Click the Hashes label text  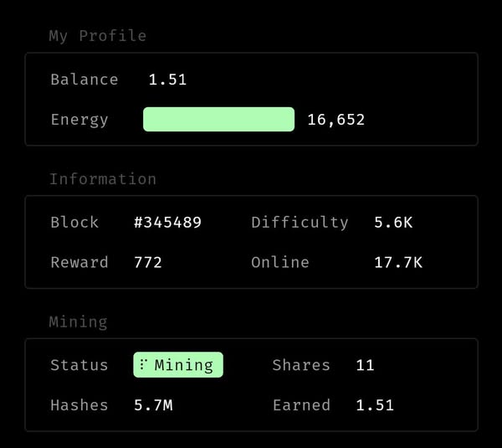79,405
